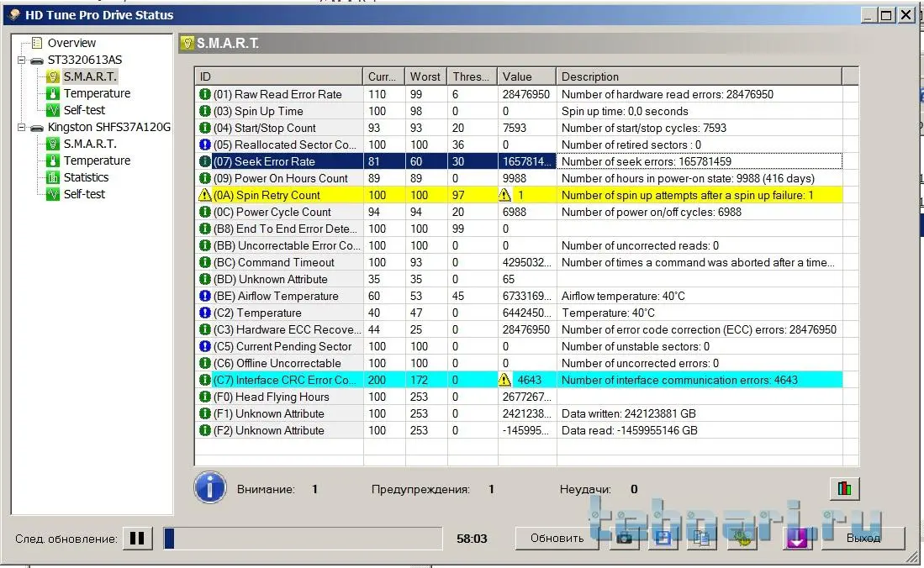Select (03) Spin Up Time row

click(519, 112)
